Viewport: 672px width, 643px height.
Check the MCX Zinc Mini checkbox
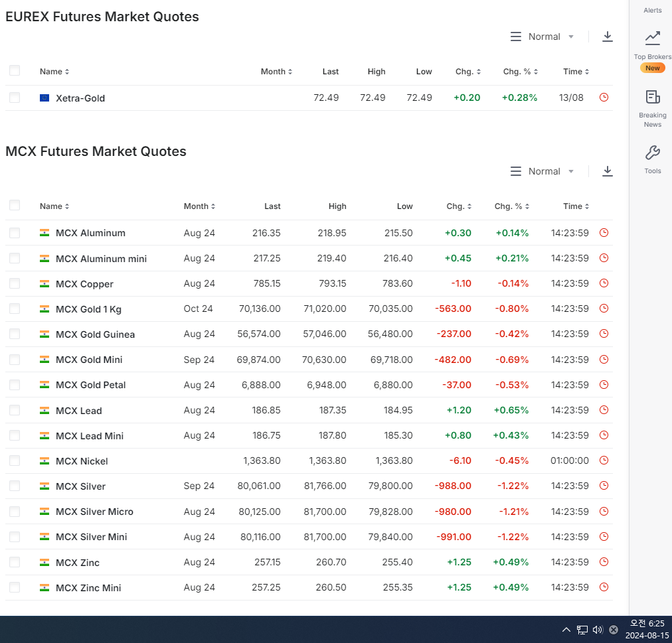[x=15, y=587]
